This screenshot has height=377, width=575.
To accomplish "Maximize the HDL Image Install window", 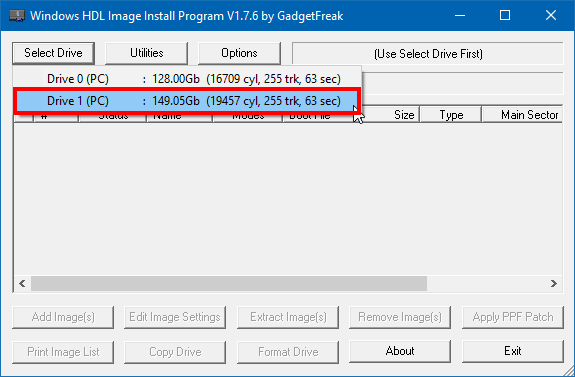I will pyautogui.click(x=505, y=15).
